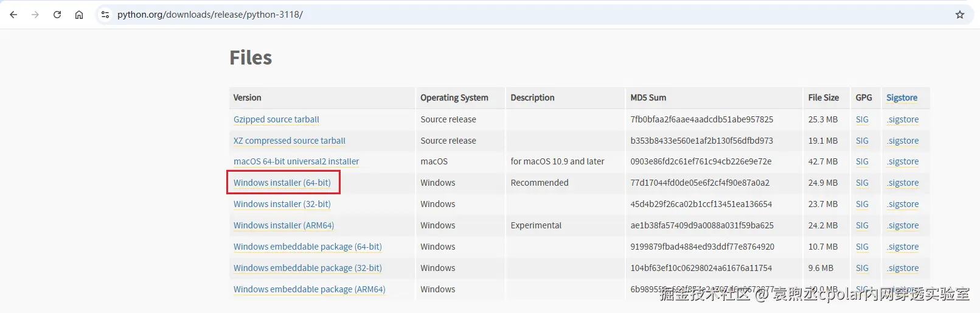
Task: Open .sigstore for Gzipped source tarball
Action: point(903,119)
